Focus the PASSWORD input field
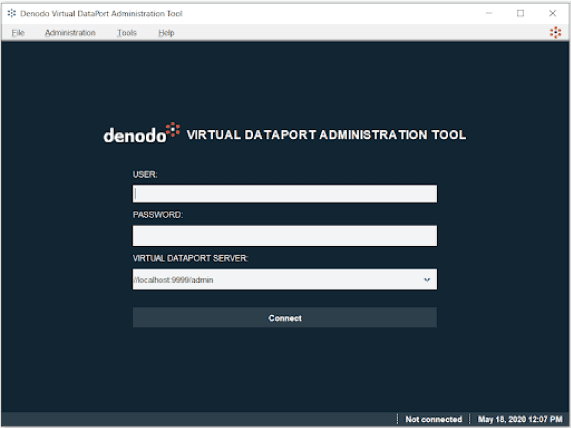 pos(285,236)
